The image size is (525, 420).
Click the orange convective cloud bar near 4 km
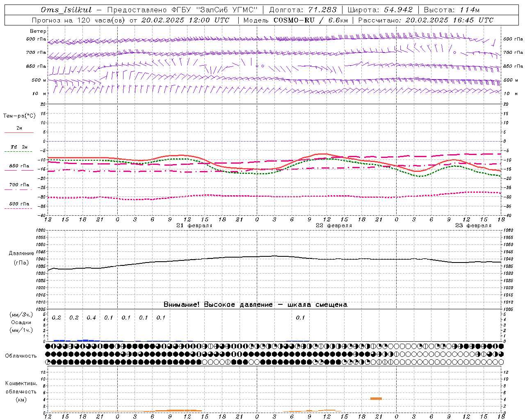point(376,399)
